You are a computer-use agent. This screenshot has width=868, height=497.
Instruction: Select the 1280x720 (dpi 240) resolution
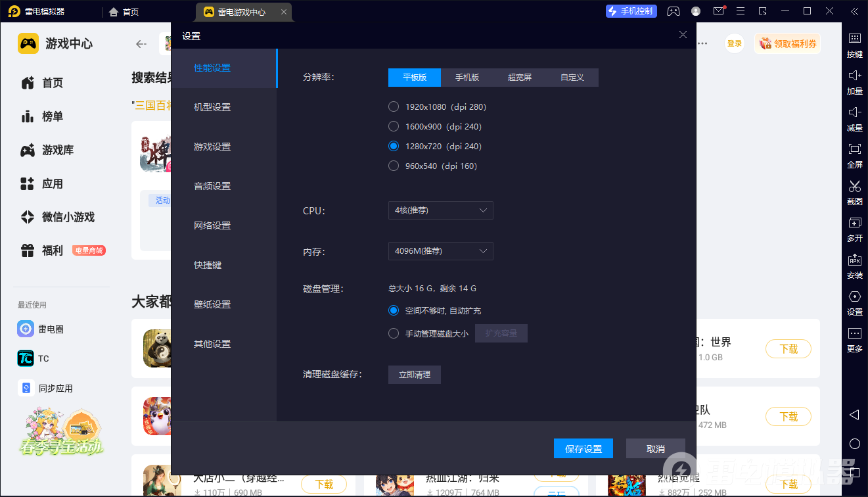pos(435,146)
